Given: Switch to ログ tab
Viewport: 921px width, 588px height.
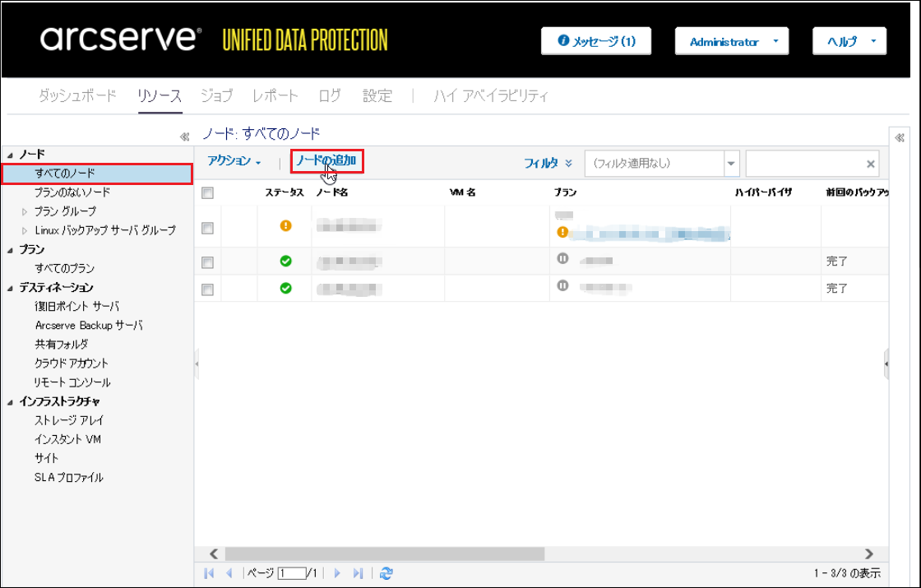Looking at the screenshot, I should [330, 95].
